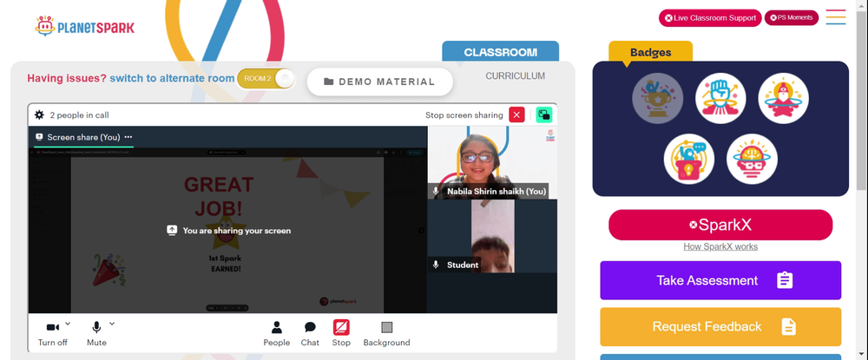Open call settings gear icon
The width and height of the screenshot is (868, 360).
coord(39,115)
